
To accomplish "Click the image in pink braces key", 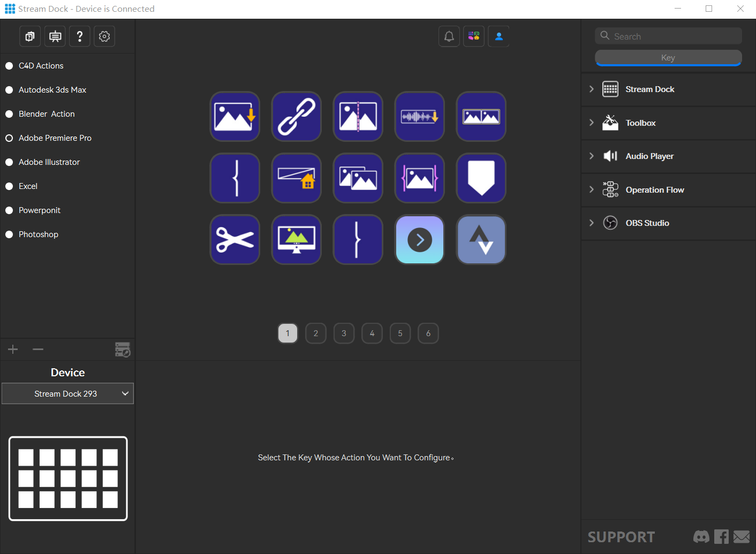I will tap(420, 178).
